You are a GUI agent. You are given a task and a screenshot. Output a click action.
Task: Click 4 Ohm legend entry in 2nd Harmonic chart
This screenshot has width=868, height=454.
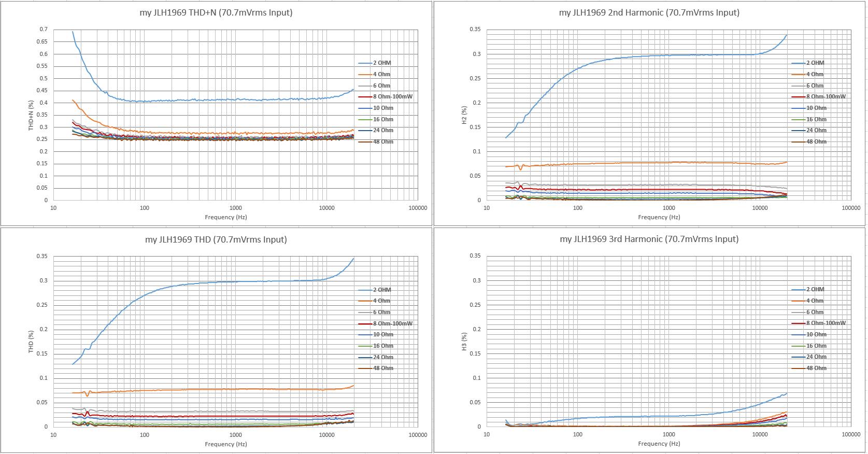(x=808, y=74)
